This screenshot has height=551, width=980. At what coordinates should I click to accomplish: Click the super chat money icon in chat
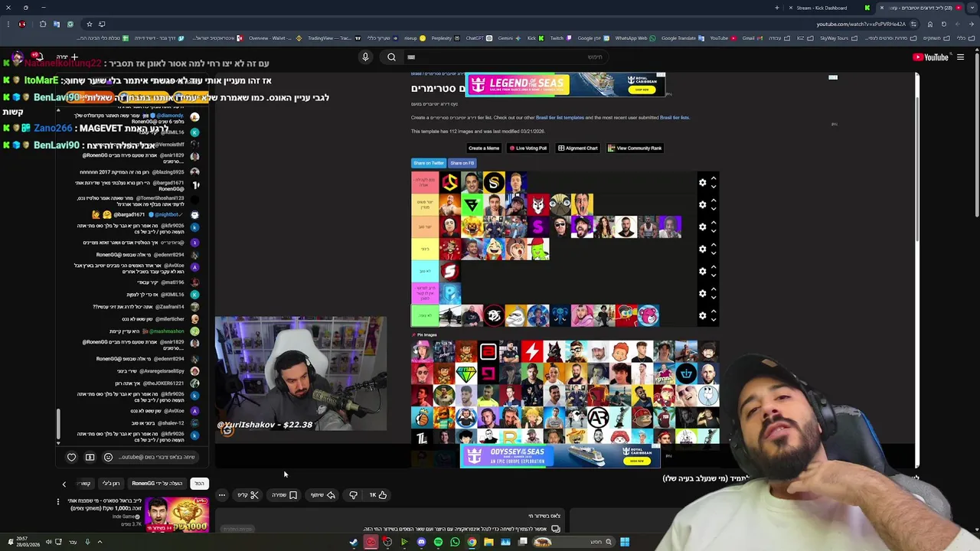coord(90,458)
